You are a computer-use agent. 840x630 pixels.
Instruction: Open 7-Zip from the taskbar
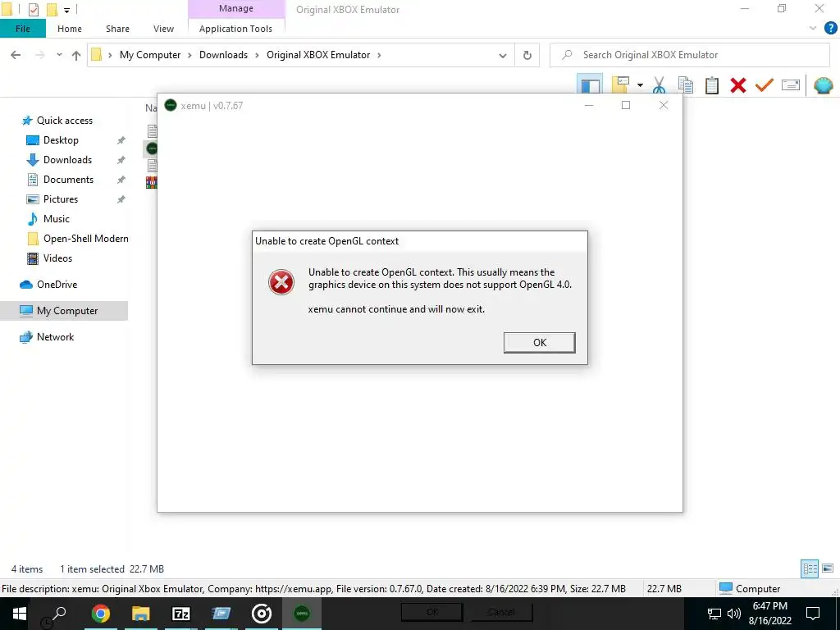(x=181, y=614)
